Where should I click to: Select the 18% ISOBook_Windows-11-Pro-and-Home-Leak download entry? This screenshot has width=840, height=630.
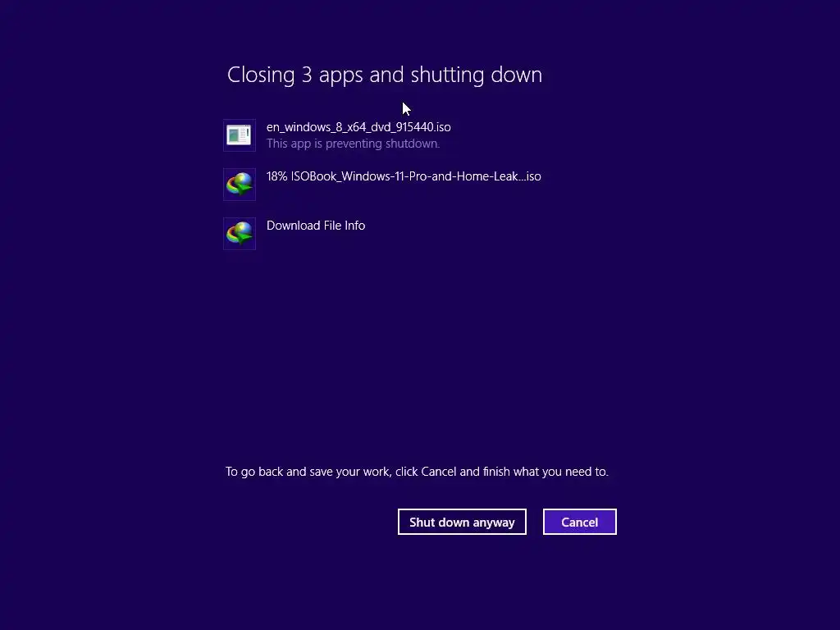point(404,176)
